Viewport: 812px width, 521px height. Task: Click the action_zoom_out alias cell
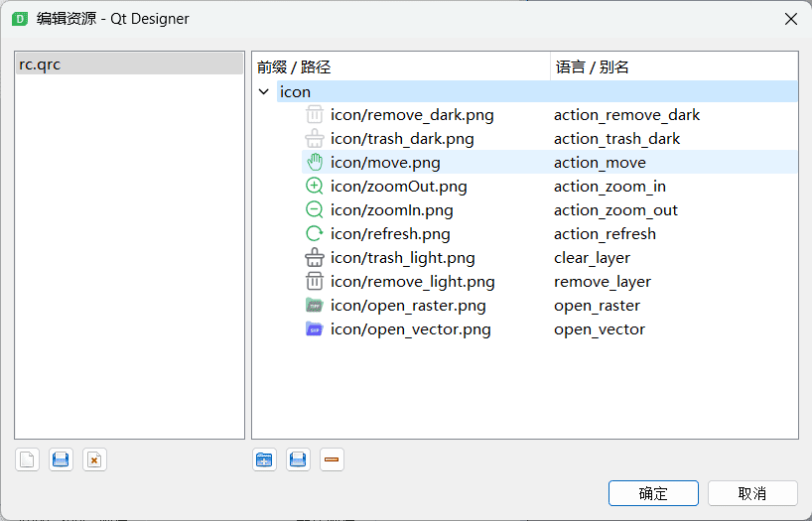click(x=615, y=210)
